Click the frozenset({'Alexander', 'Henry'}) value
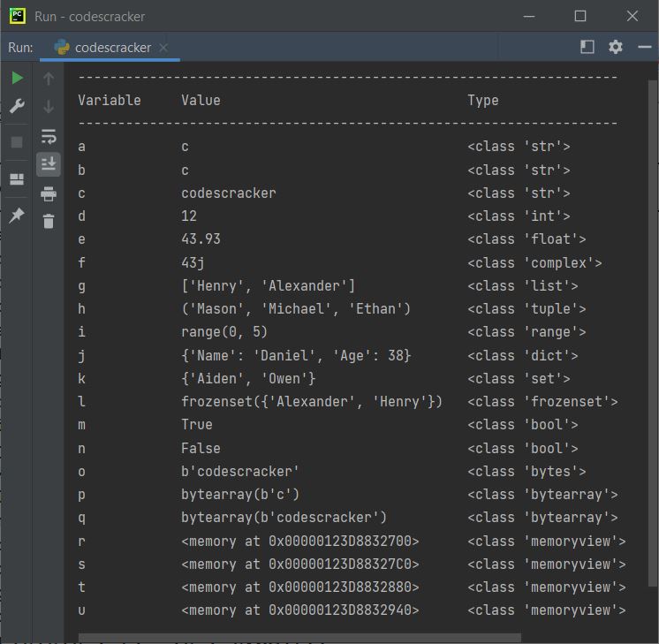The width and height of the screenshot is (659, 644). coord(312,402)
